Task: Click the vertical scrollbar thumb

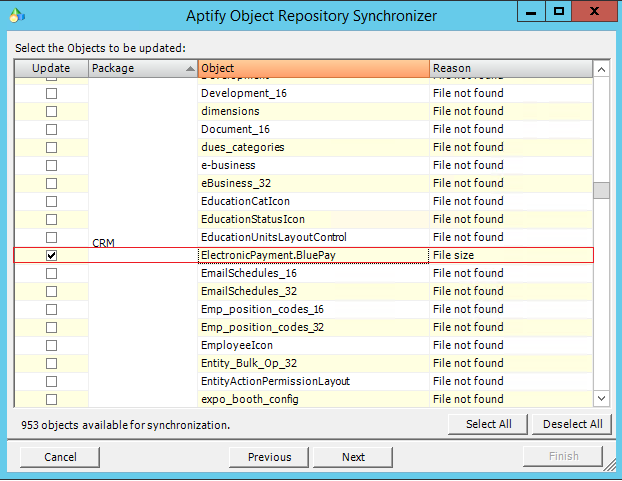Action: point(601,190)
